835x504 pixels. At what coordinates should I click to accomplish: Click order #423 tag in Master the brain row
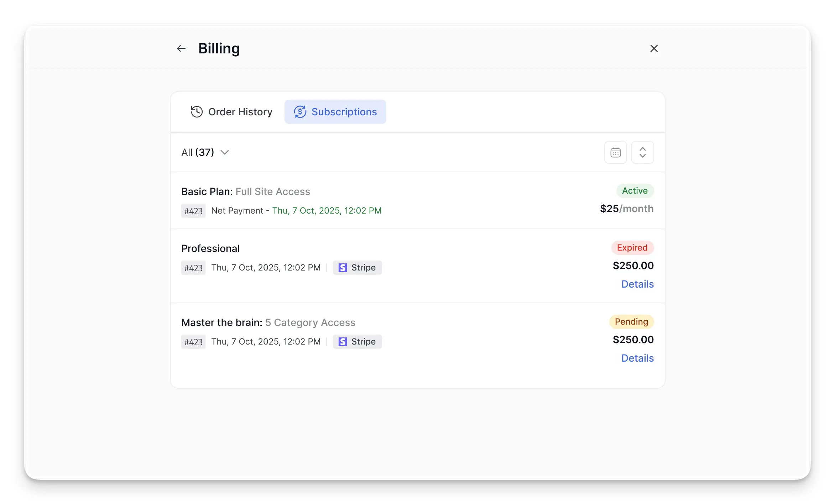pos(193,342)
